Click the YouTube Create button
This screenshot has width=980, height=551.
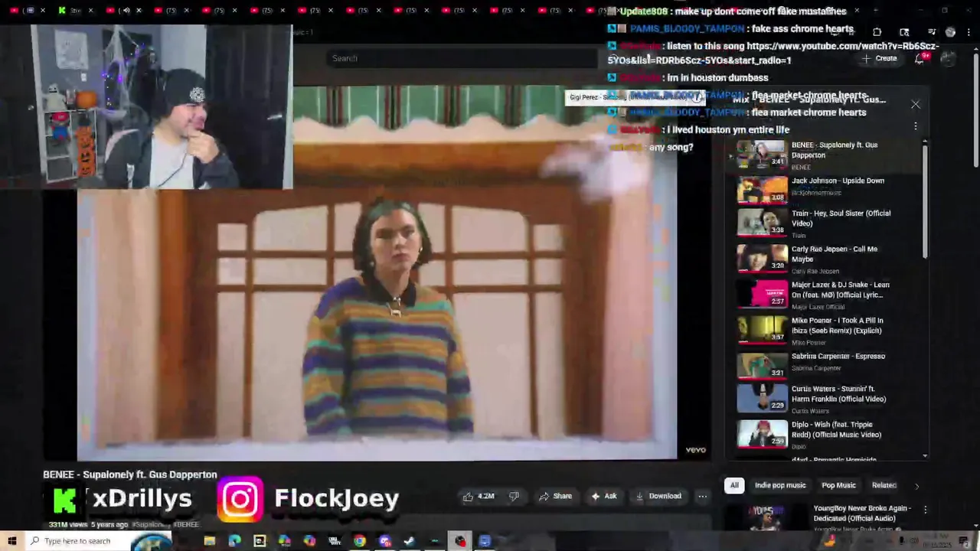[x=879, y=58]
